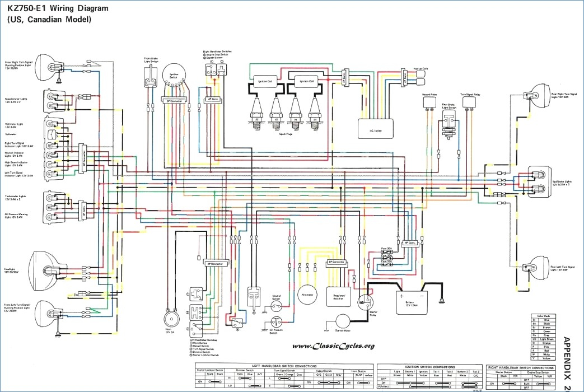The width and height of the screenshot is (584, 392).
Task: Select the Turn Signal Relay symbol
Action: click(x=470, y=102)
